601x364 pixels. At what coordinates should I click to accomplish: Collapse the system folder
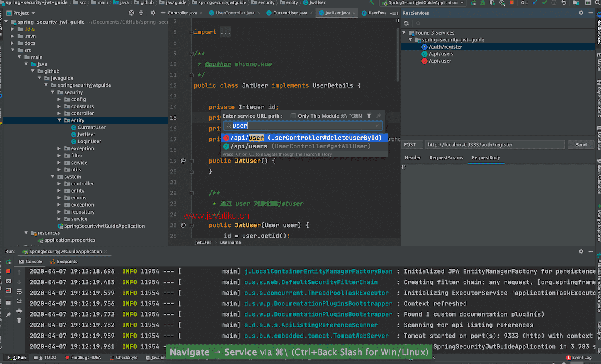[53, 177]
